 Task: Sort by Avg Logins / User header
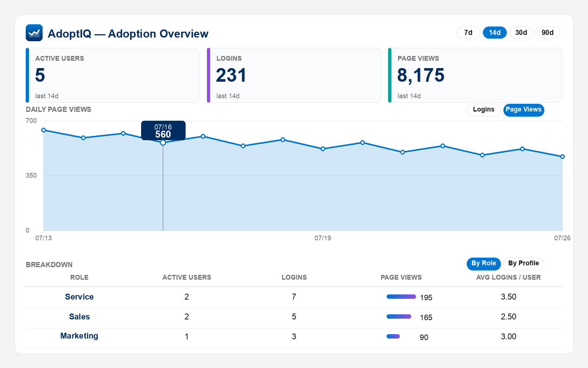[x=509, y=277]
